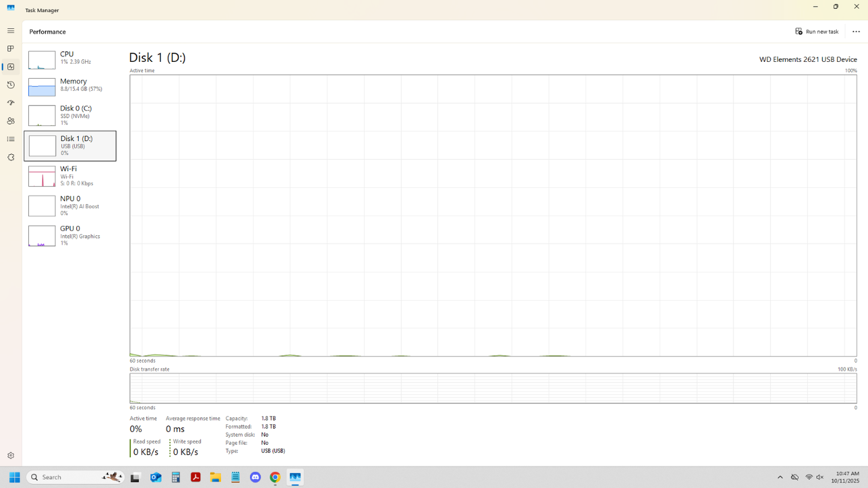Open the Processes page in the sidebar
Viewport: 868px width, 488px height.
tap(11, 49)
